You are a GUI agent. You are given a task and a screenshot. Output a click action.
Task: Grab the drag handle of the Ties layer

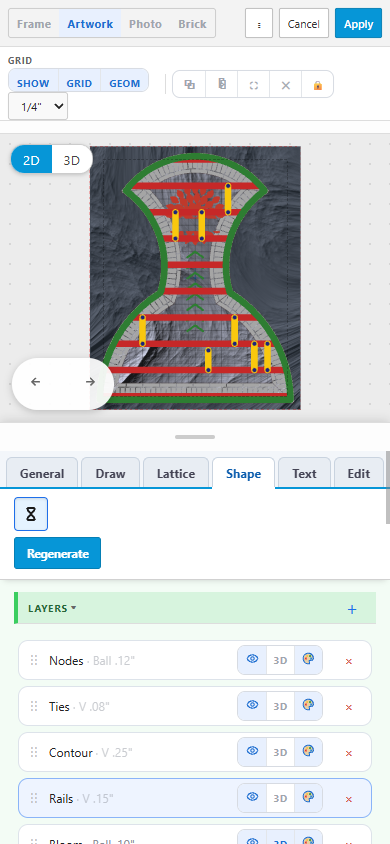34,706
